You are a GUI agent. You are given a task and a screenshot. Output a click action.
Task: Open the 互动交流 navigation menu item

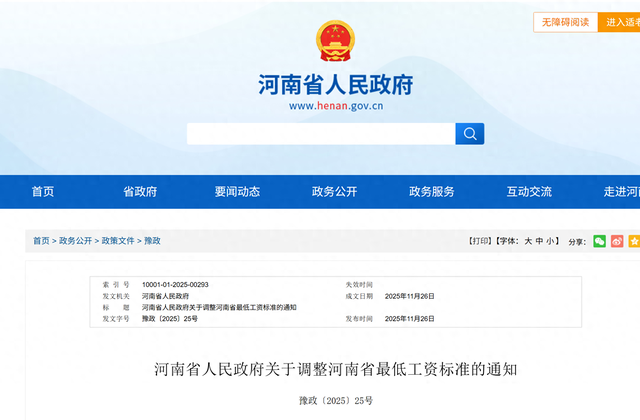click(x=529, y=191)
